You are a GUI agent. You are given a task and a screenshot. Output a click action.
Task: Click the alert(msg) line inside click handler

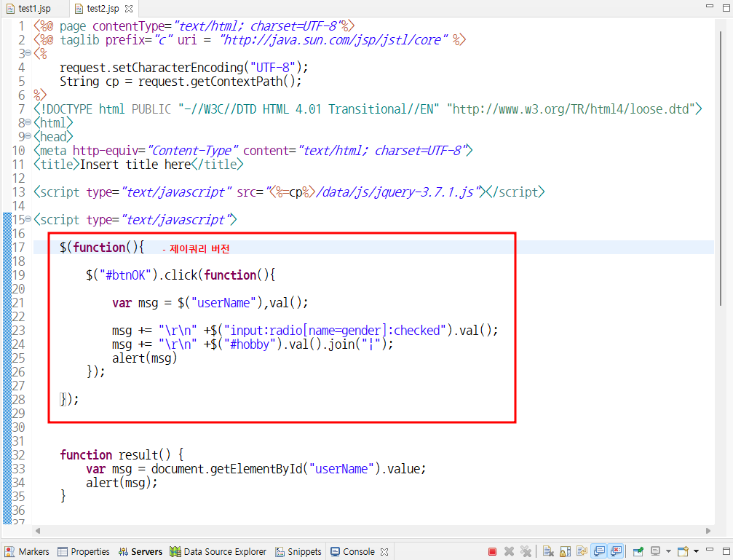[144, 358]
